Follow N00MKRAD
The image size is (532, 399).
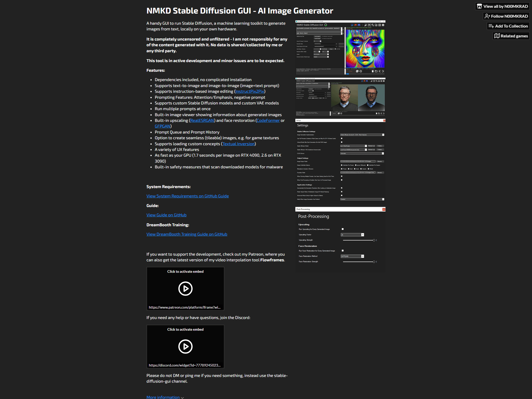click(x=506, y=16)
